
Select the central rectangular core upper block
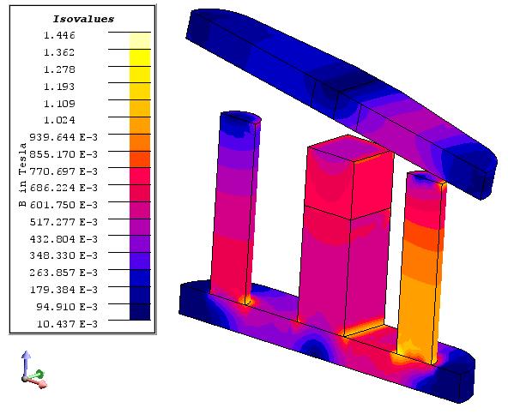(348, 178)
